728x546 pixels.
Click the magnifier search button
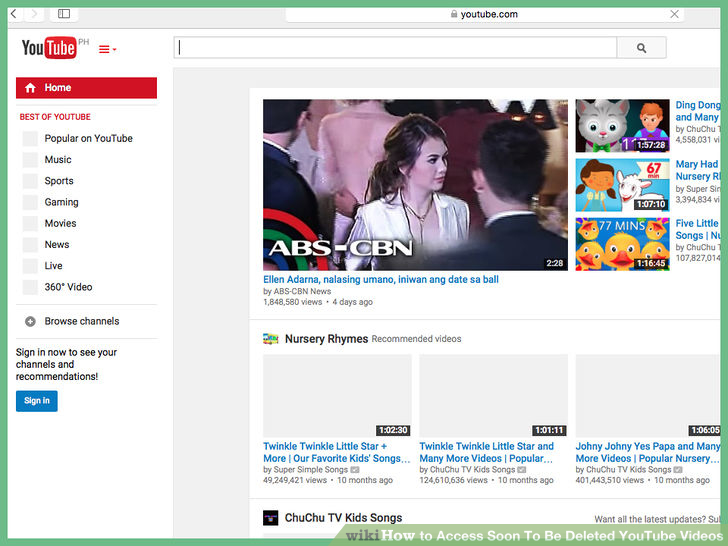641,48
